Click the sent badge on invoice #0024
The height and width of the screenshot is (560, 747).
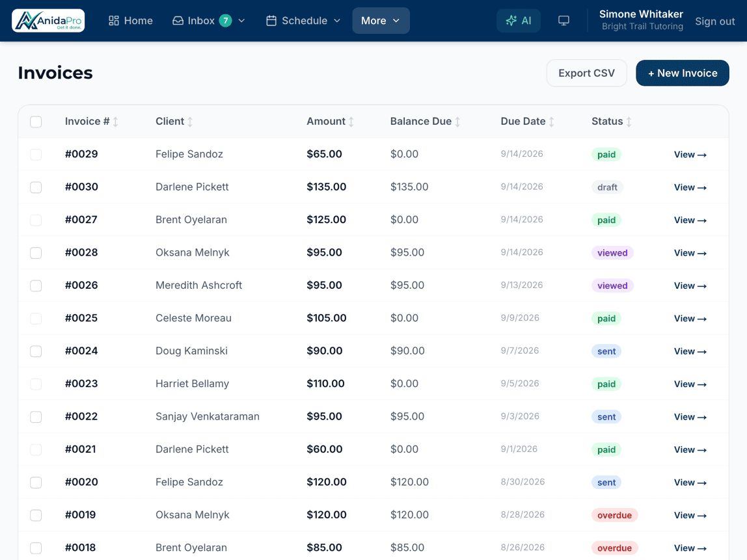606,351
